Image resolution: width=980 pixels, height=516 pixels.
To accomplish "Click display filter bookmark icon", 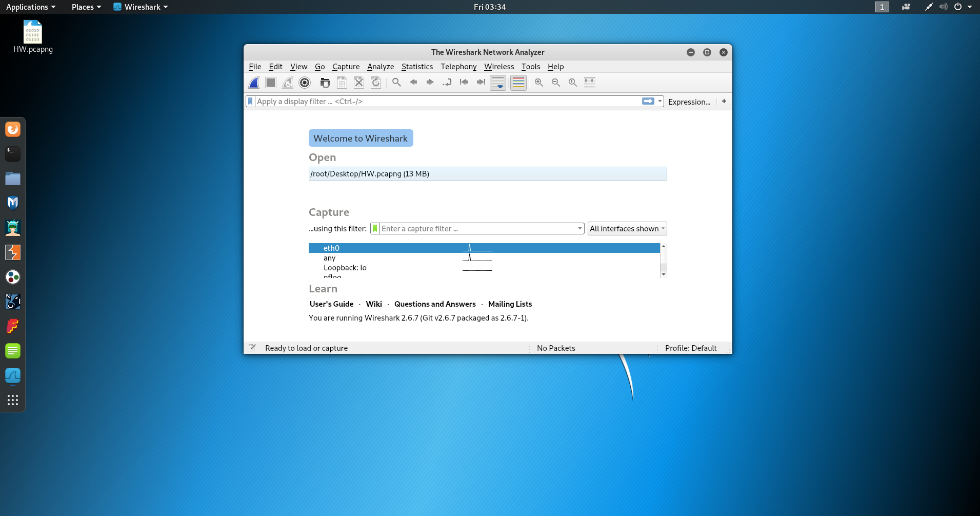I will [x=250, y=102].
